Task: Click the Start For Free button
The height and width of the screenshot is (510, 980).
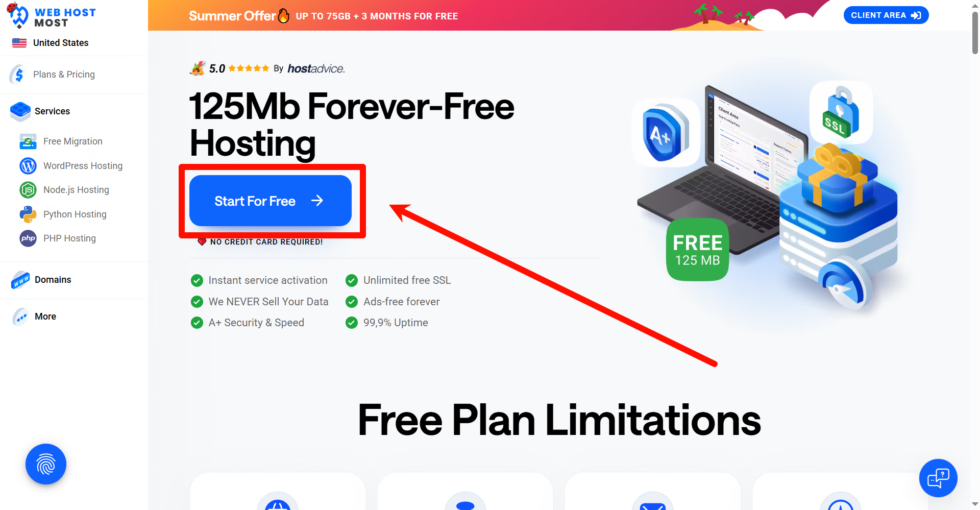Action: pos(271,201)
